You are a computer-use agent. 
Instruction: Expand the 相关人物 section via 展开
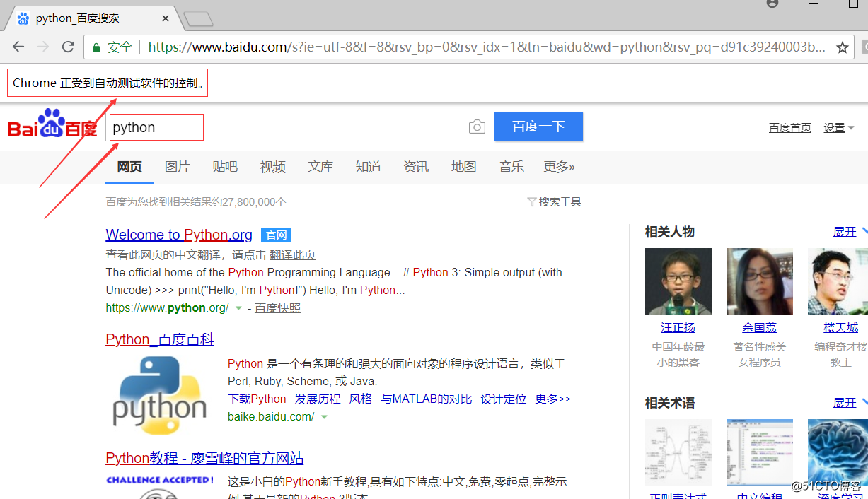coord(845,232)
